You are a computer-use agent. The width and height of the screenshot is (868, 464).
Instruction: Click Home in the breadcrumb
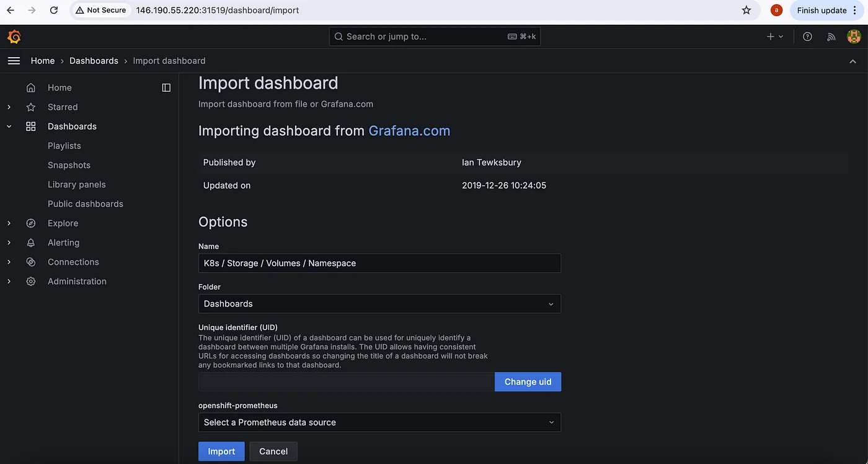[43, 61]
